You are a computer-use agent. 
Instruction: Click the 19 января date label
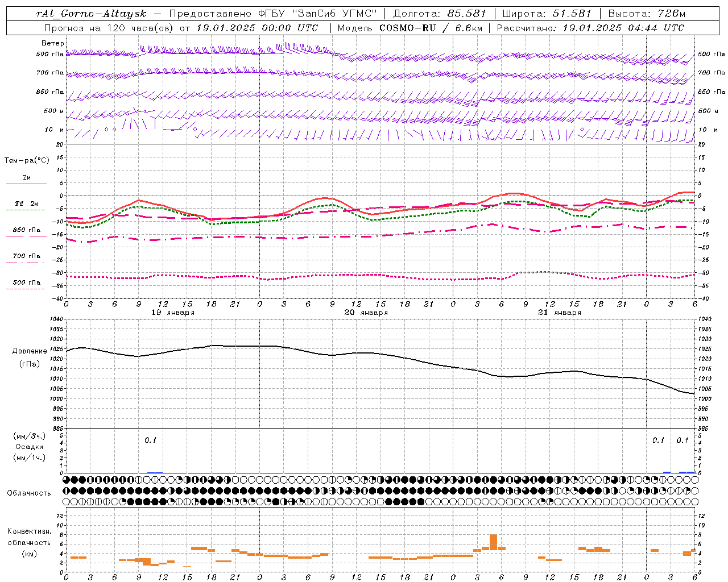click(x=173, y=313)
